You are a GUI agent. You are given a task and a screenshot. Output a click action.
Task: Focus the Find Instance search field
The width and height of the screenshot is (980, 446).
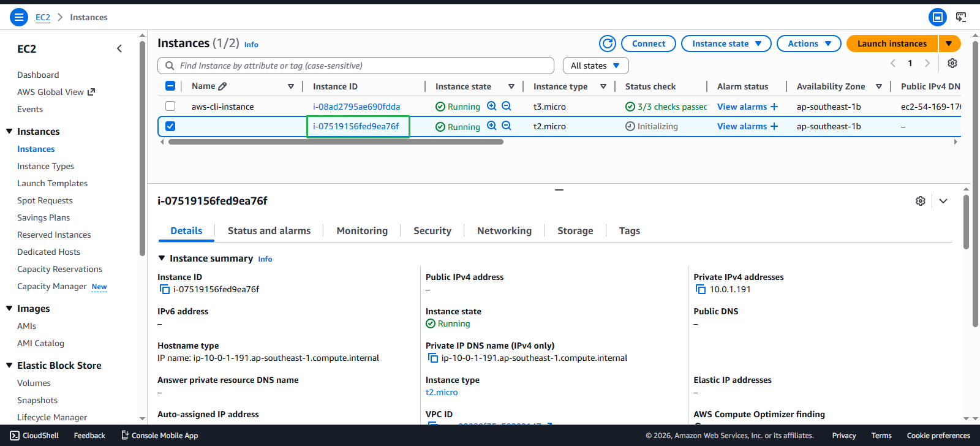click(x=356, y=66)
